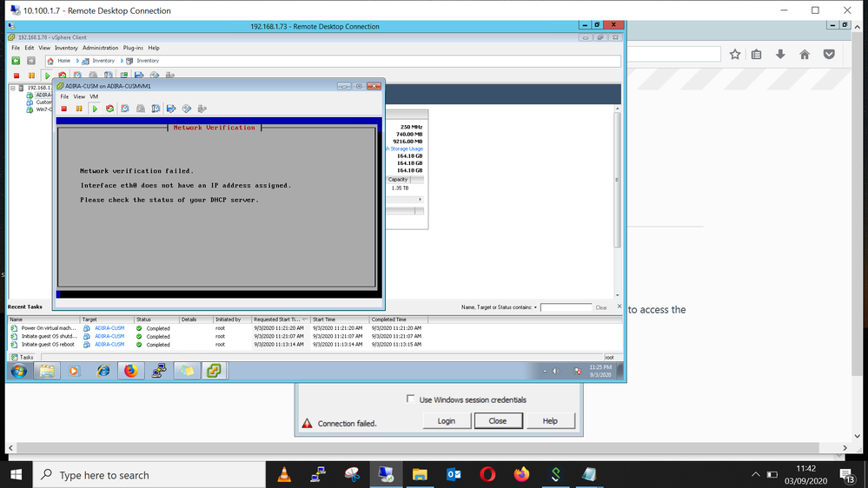Open Plug-ins menu in vSphere Client
Image resolution: width=868 pixels, height=488 pixels.
pyautogui.click(x=133, y=48)
